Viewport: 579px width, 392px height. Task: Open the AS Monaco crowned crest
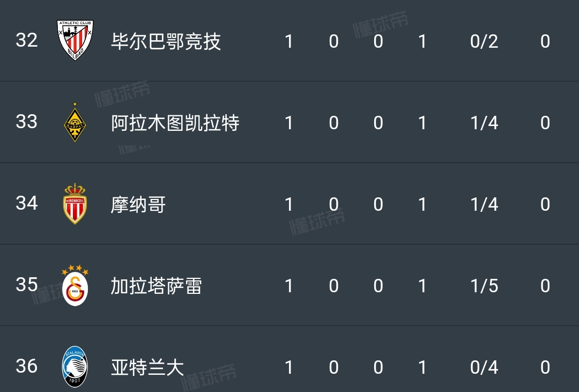(x=75, y=204)
